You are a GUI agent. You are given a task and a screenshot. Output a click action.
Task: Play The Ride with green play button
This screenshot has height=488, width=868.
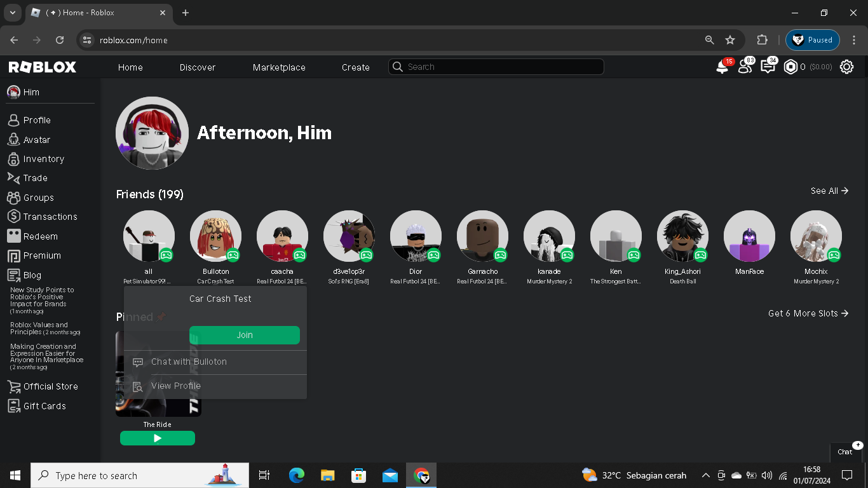point(158,438)
